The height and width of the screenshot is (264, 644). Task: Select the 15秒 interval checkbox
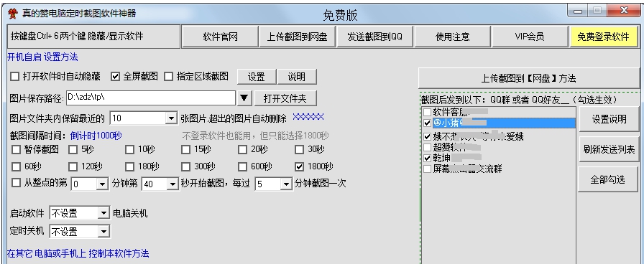click(185, 150)
